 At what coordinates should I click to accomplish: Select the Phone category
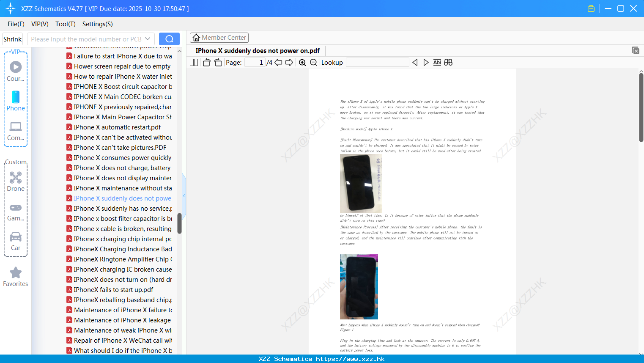[16, 101]
